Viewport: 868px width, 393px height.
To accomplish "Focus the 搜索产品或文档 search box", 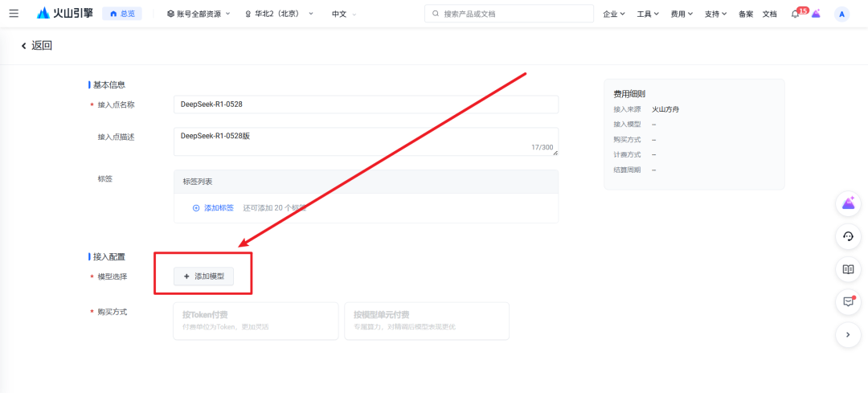I will point(509,14).
